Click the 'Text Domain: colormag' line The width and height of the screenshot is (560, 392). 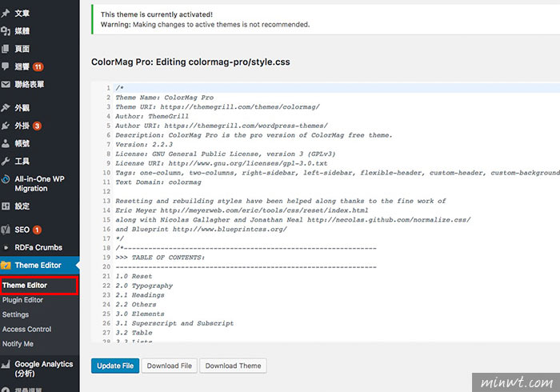pyautogui.click(x=158, y=182)
